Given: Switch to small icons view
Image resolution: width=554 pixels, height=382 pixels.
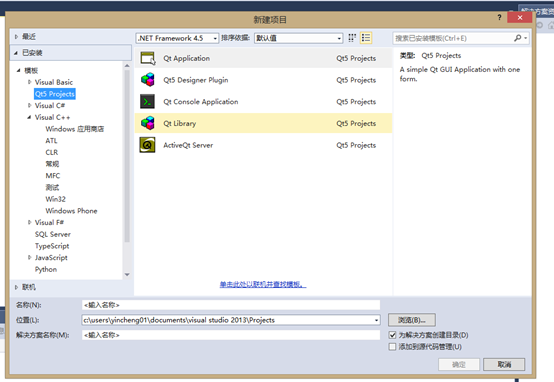Looking at the screenshot, I should tap(352, 38).
